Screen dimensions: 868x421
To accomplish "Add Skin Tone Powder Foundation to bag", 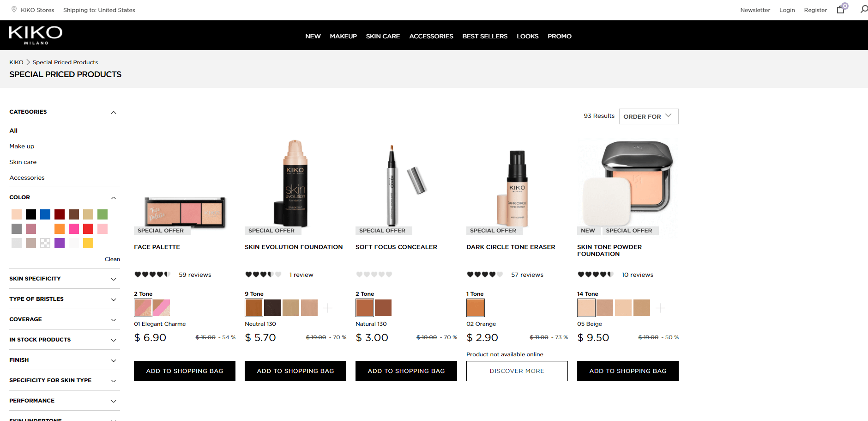I will click(x=628, y=371).
